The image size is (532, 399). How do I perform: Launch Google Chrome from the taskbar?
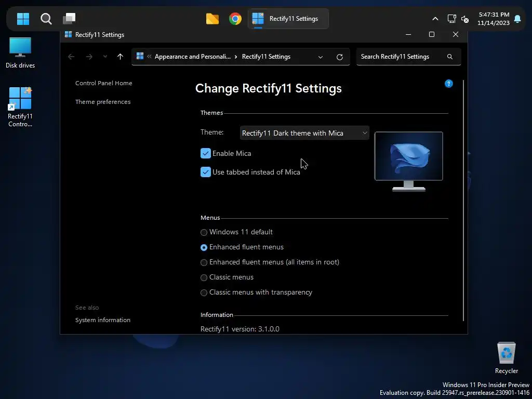[235, 19]
